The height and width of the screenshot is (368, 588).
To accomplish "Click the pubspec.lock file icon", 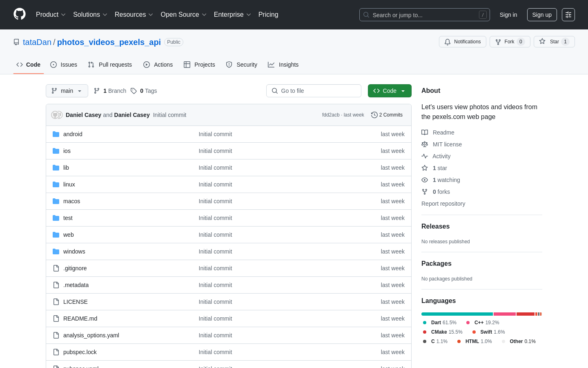I will click(x=56, y=352).
